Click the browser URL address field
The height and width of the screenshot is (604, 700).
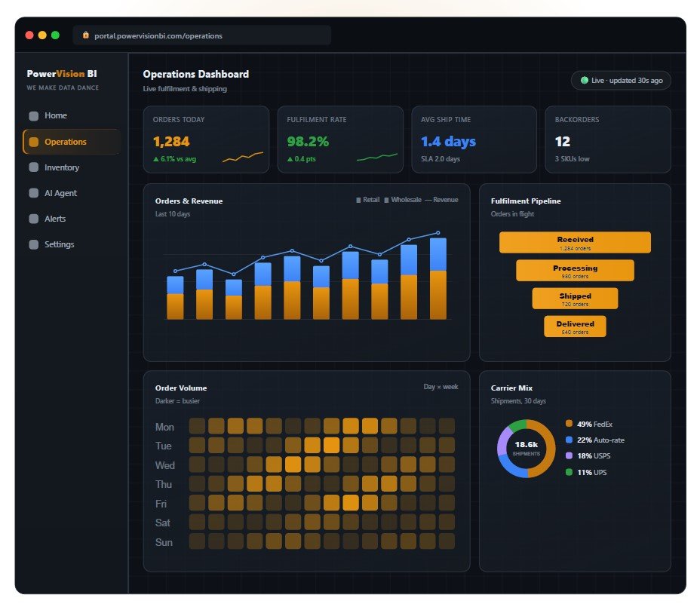click(202, 35)
